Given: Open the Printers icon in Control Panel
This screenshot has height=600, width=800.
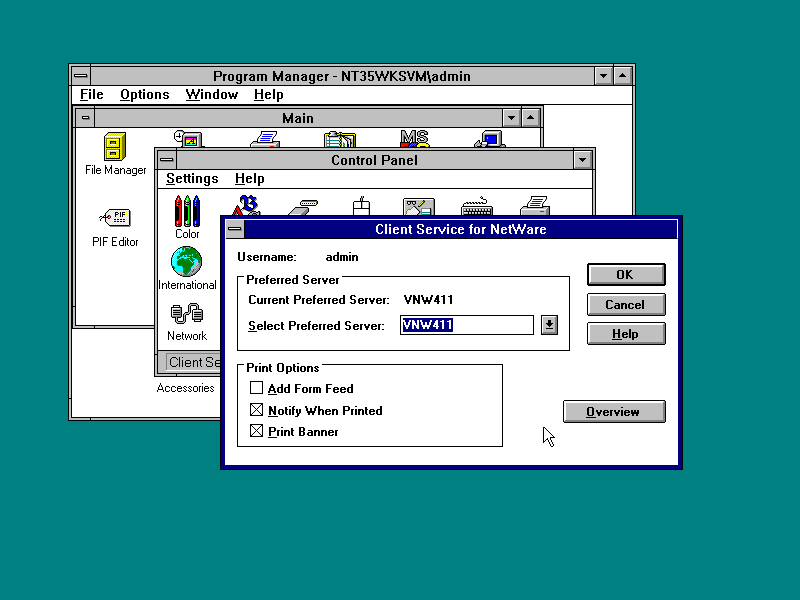Looking at the screenshot, I should pos(535,206).
